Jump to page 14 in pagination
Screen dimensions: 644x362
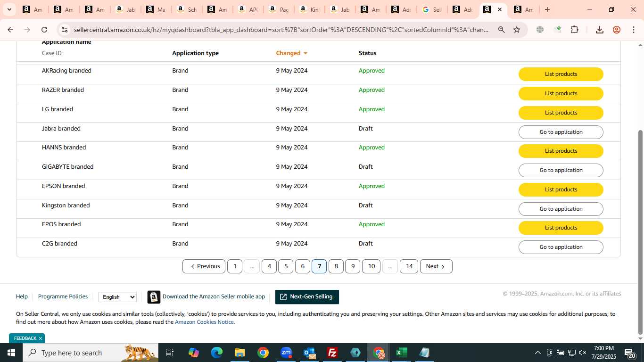[409, 266]
